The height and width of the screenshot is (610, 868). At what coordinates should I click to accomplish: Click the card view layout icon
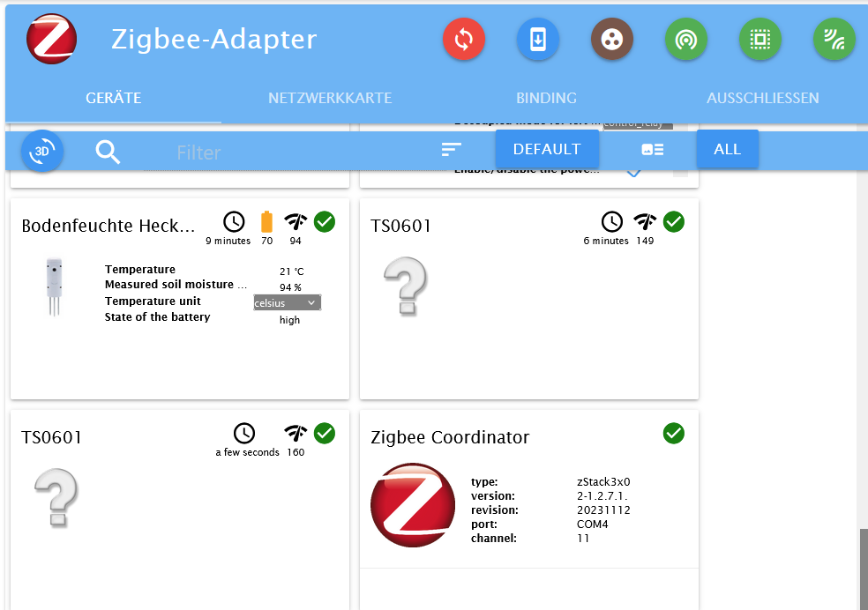[653, 149]
